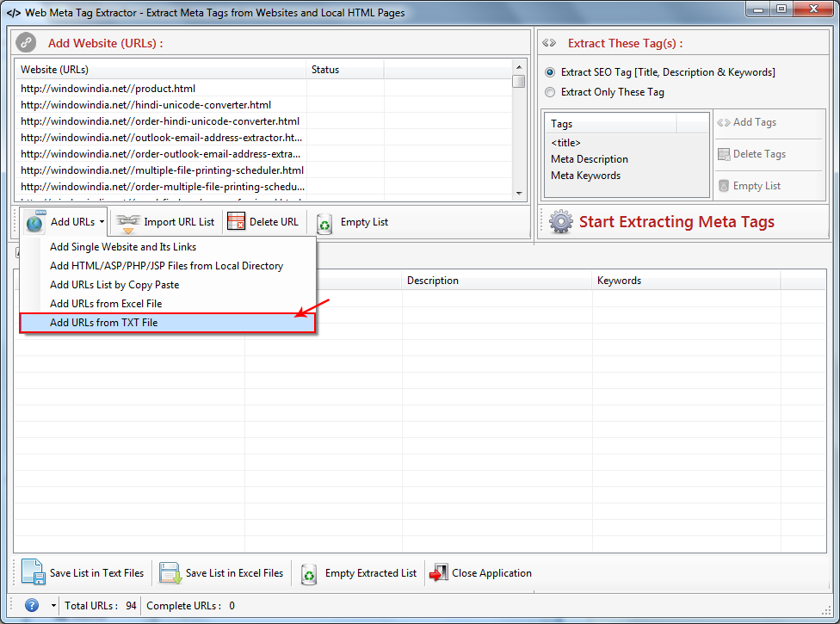Click the Add Tags brackets icon
Viewport: 840px width, 624px height.
(x=723, y=123)
